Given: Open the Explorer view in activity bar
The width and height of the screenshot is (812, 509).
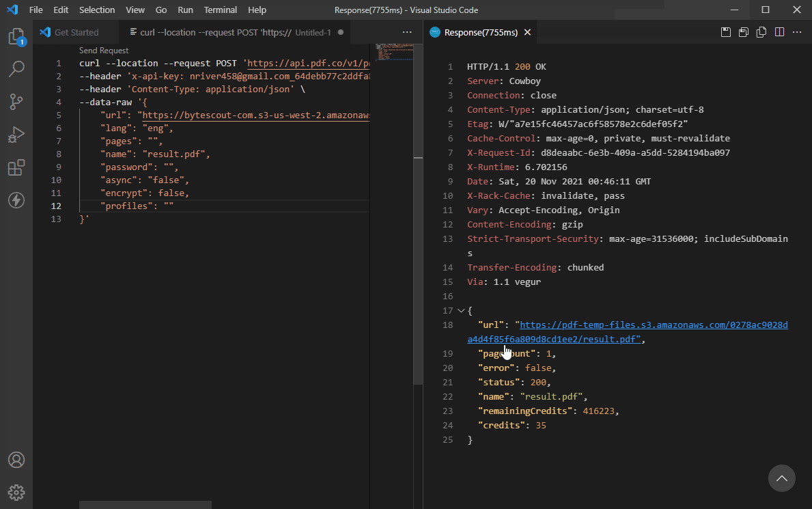Looking at the screenshot, I should point(16,36).
